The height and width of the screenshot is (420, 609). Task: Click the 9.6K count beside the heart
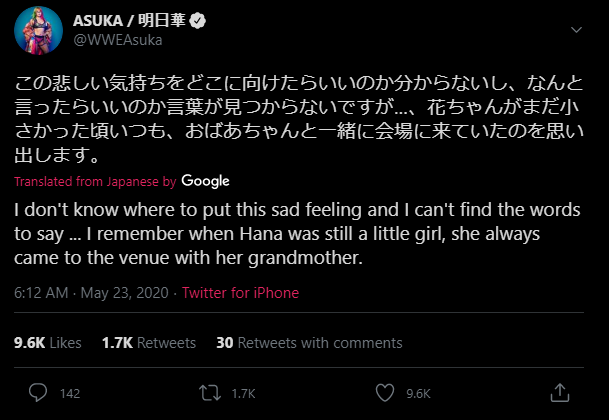pyautogui.click(x=418, y=393)
